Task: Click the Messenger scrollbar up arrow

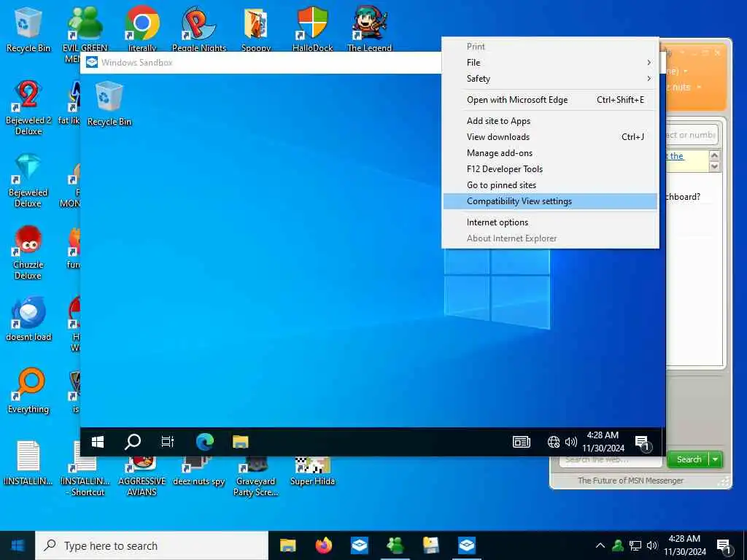Action: point(714,155)
